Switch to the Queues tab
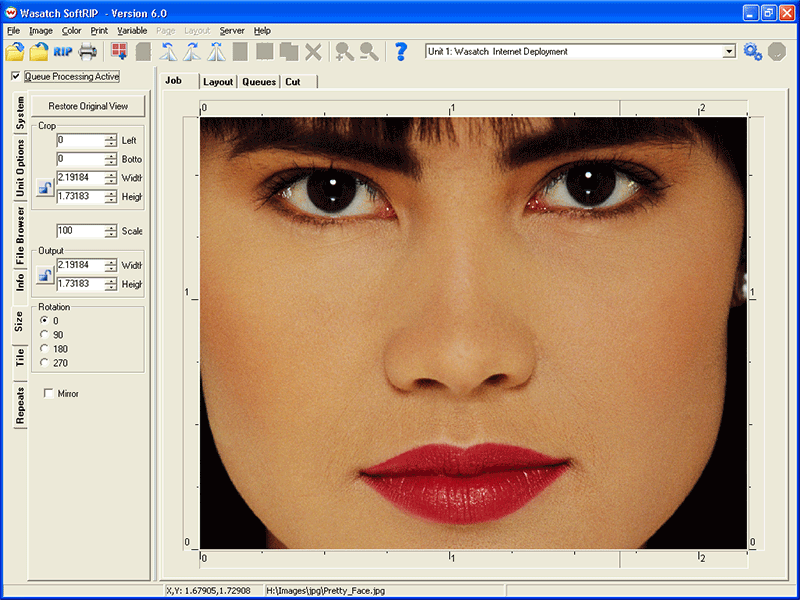Screen dimensions: 800x600 (x=258, y=82)
